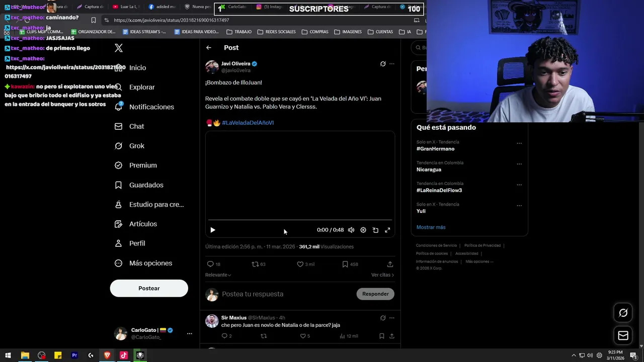
Task: Click the repost icon with 63
Action: click(x=255, y=264)
